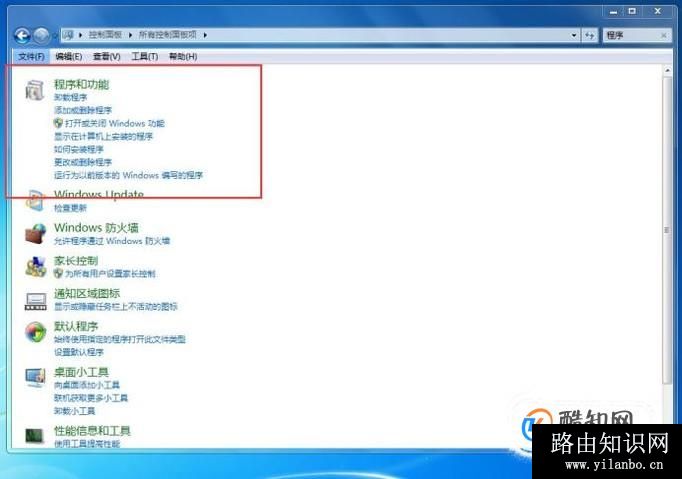Click the Windows Update icon
682x479 pixels.
35,201
